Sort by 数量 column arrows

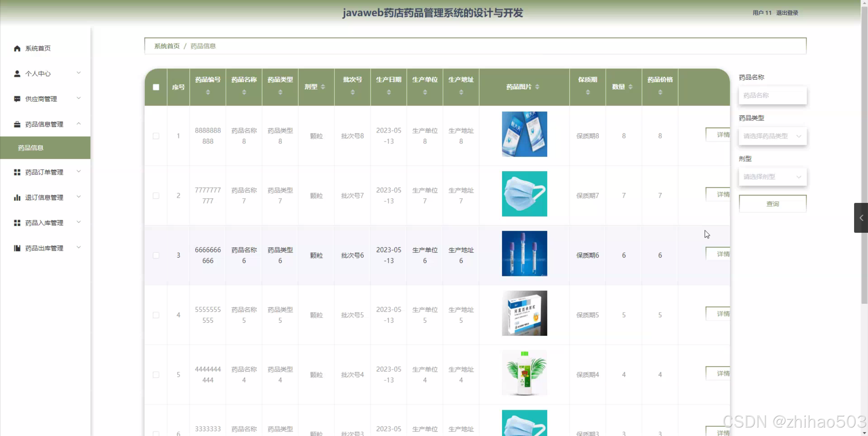coord(630,87)
